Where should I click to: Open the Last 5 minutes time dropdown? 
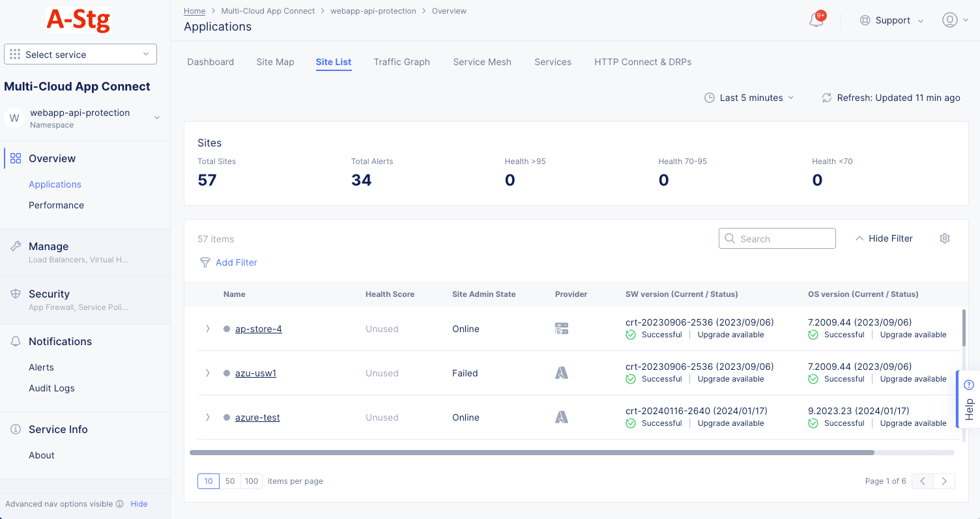click(749, 98)
